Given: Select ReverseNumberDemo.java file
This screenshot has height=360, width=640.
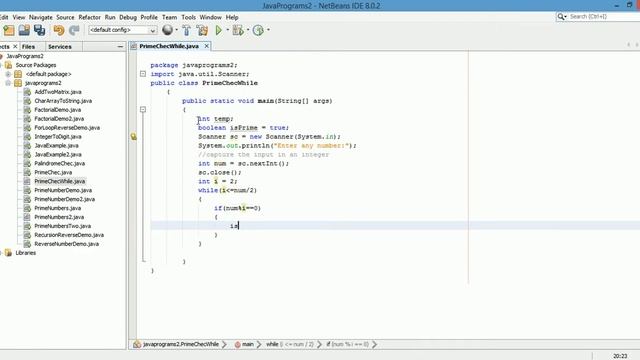Looking at the screenshot, I should [x=67, y=244].
